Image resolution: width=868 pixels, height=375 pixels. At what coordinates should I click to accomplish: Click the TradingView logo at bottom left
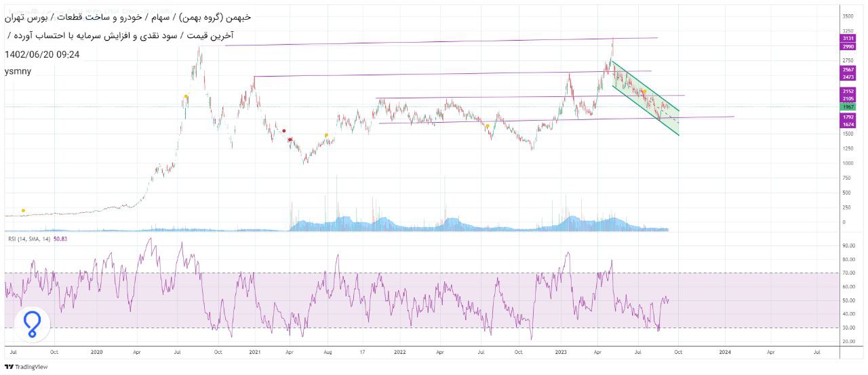(23, 367)
